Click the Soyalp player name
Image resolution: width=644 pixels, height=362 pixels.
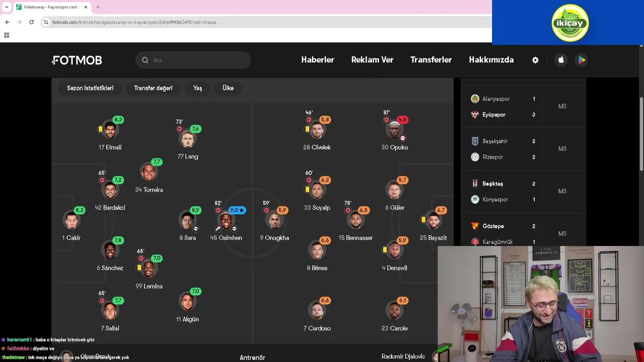pos(321,208)
